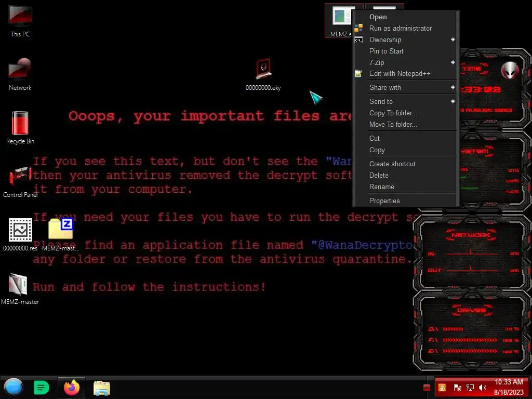Select Edit with Notepad++

tap(405, 73)
